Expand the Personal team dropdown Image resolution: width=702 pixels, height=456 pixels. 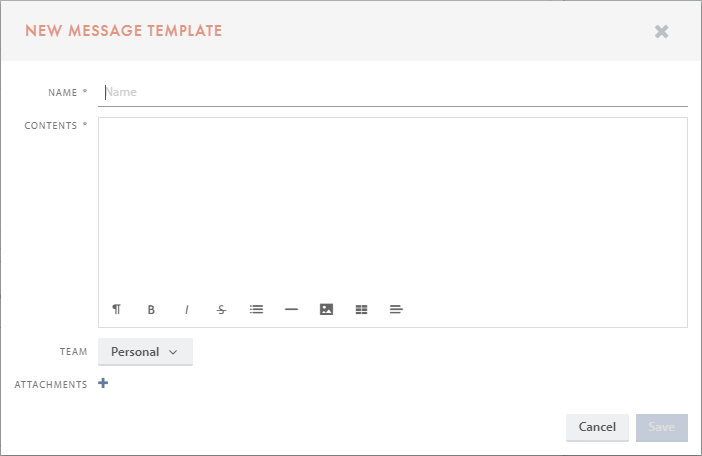pyautogui.click(x=145, y=352)
